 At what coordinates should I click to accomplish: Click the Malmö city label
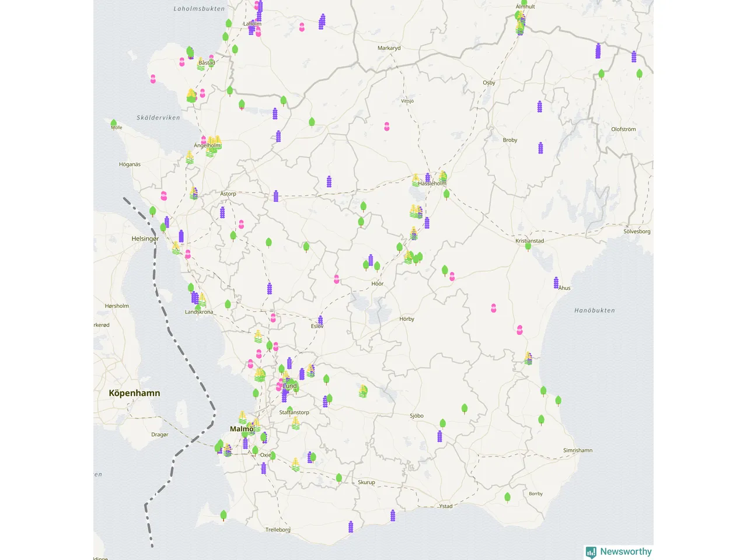tap(242, 429)
